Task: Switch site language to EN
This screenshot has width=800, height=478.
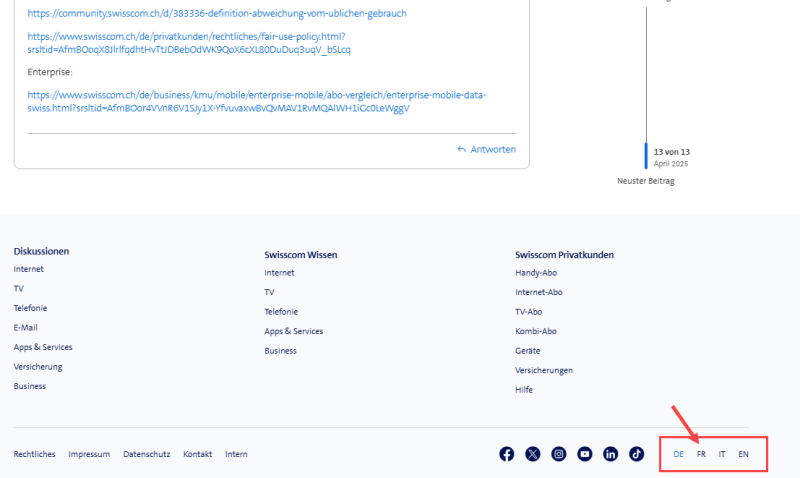Action: pyautogui.click(x=743, y=454)
